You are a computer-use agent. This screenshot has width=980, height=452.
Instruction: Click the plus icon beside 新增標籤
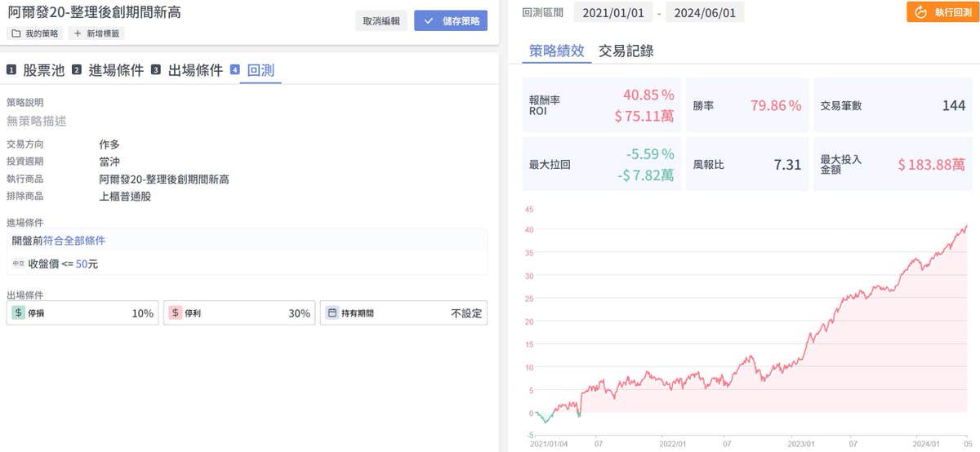coord(78,33)
